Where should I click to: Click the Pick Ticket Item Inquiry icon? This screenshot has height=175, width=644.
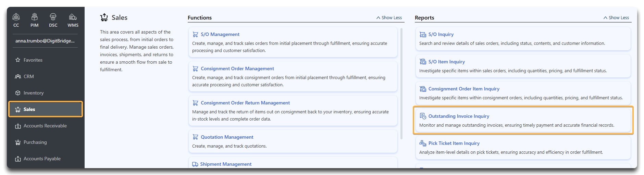pyautogui.click(x=423, y=143)
